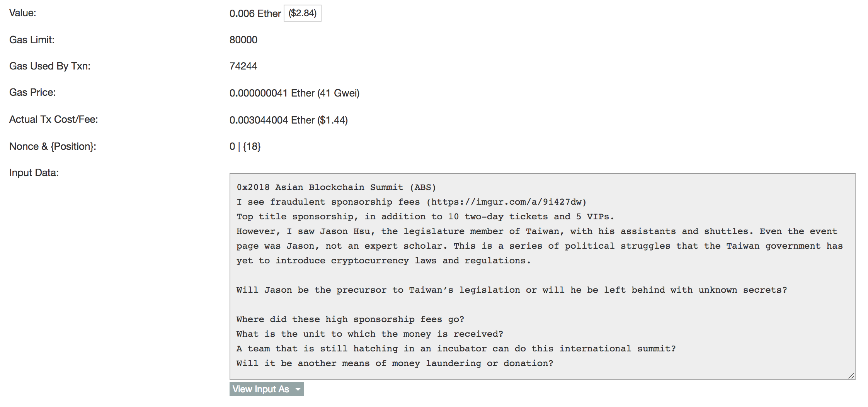
Task: Click the Input Data label
Action: click(x=34, y=173)
